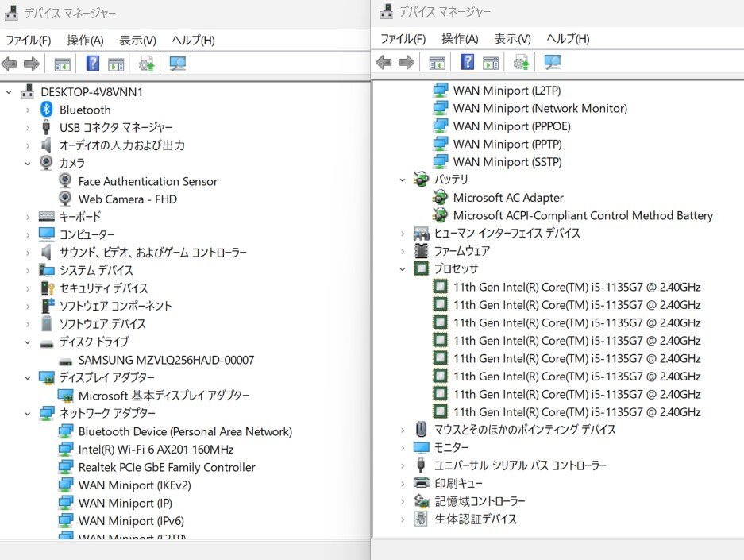Open the 操作(A) menu in the left window
The image size is (744, 560).
pyautogui.click(x=85, y=40)
